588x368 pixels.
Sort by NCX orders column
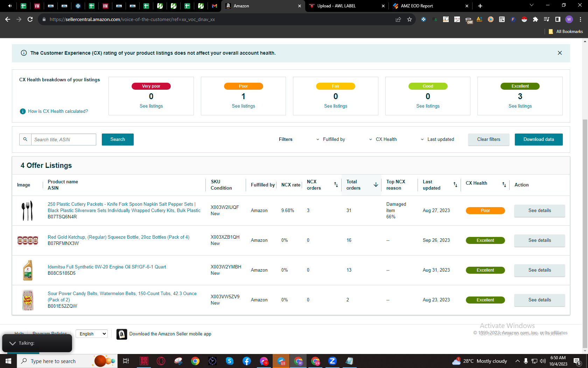(336, 185)
